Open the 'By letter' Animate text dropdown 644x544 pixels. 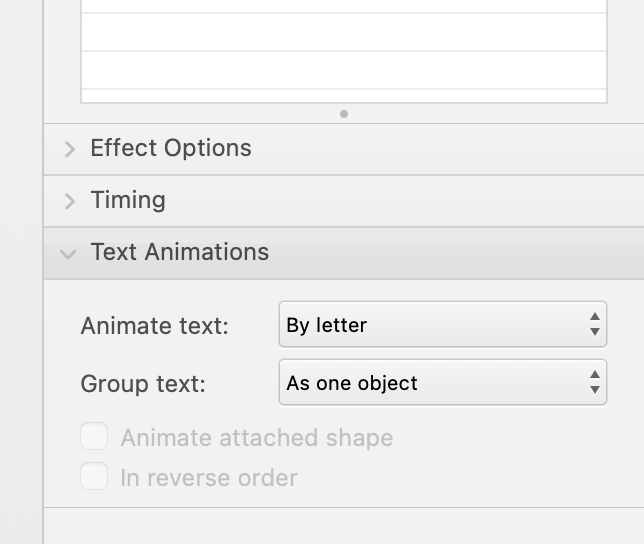(x=443, y=324)
